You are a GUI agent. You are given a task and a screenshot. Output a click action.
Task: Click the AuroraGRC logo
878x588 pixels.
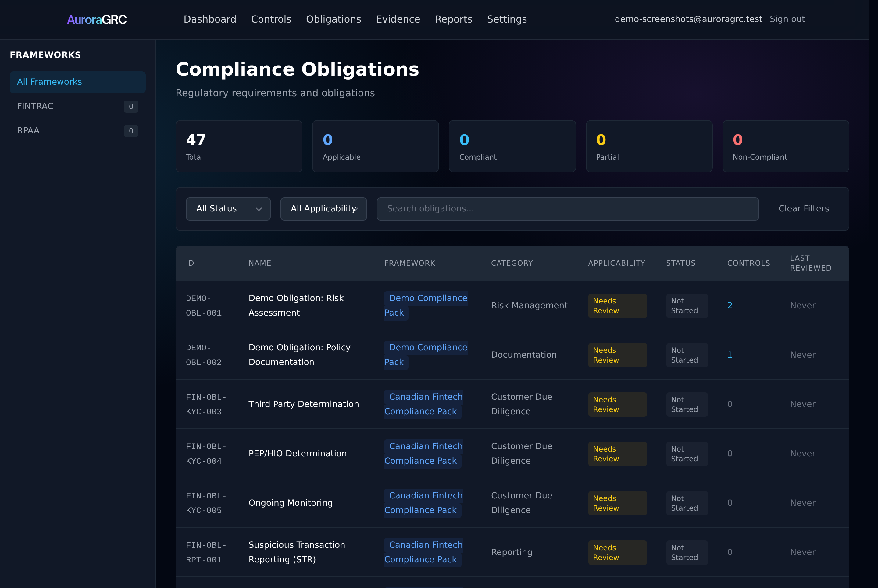96,19
